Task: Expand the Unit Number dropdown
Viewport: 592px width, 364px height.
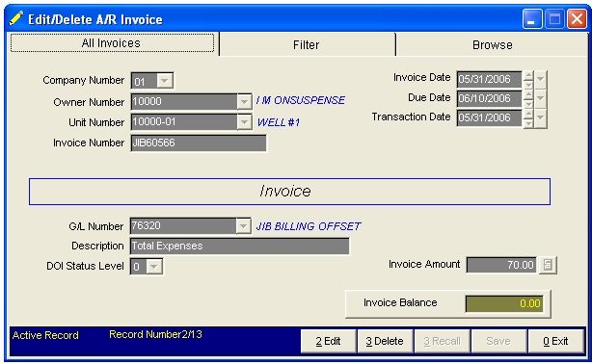Action: [245, 122]
